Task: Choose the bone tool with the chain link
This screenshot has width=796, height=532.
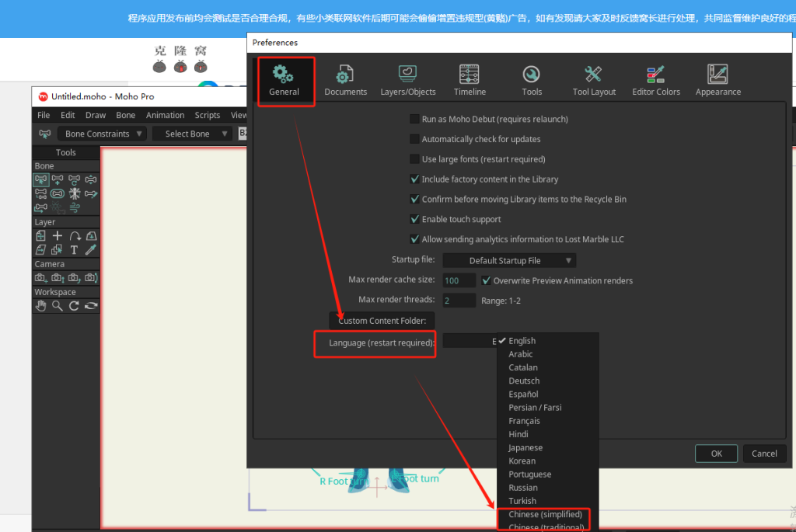Action: coord(41,193)
